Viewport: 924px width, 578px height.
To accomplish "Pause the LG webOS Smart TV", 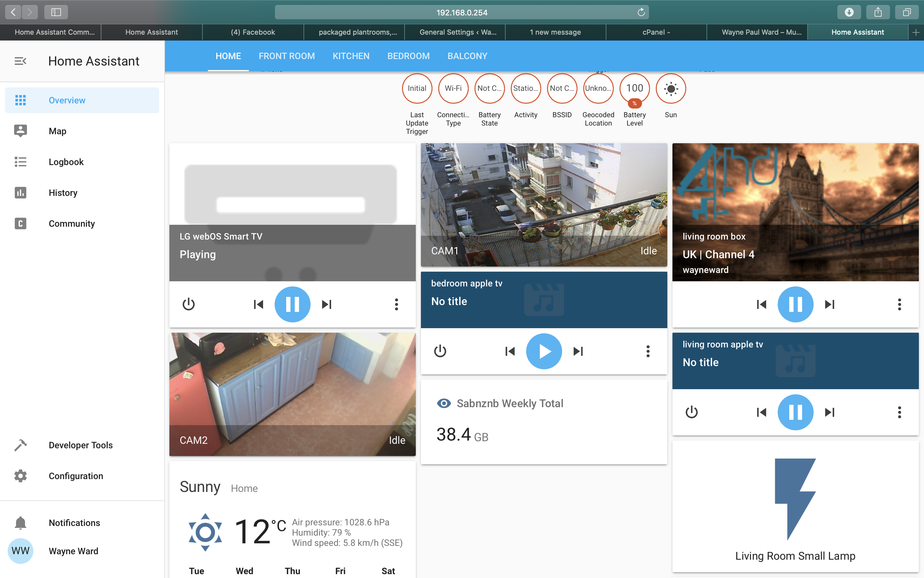I will 293,304.
